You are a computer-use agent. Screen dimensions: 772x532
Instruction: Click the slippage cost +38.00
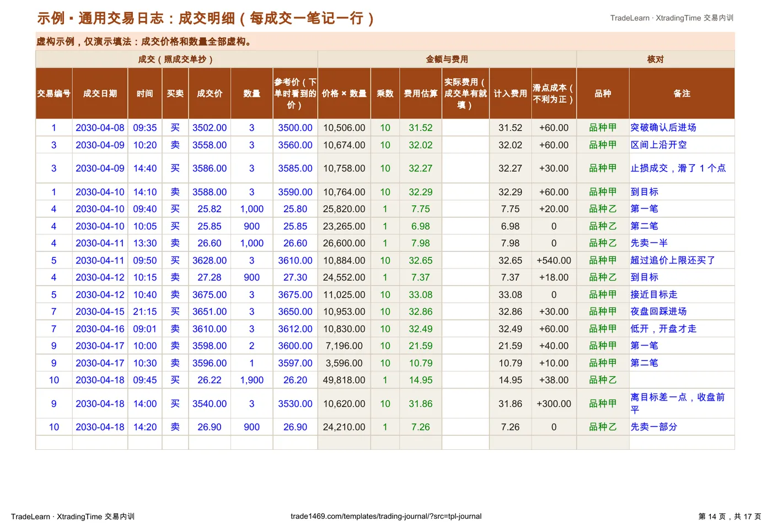coord(554,380)
